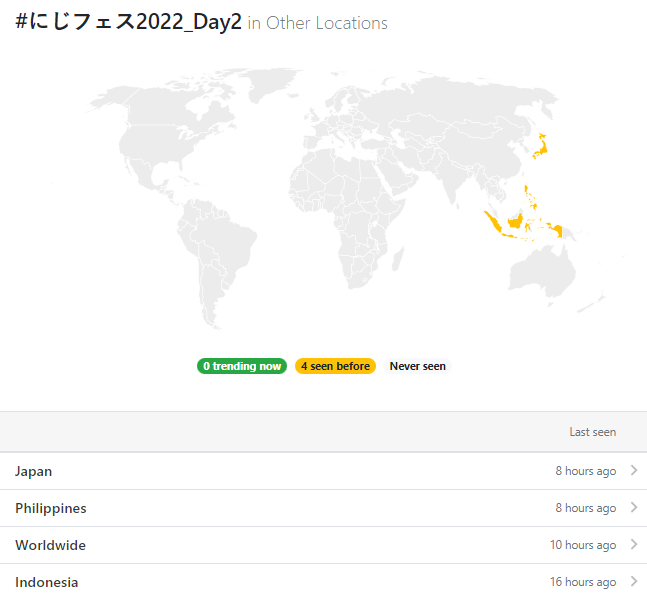Open the Worldwide row chevron arrow
The height and width of the screenshot is (605, 647).
click(x=634, y=544)
